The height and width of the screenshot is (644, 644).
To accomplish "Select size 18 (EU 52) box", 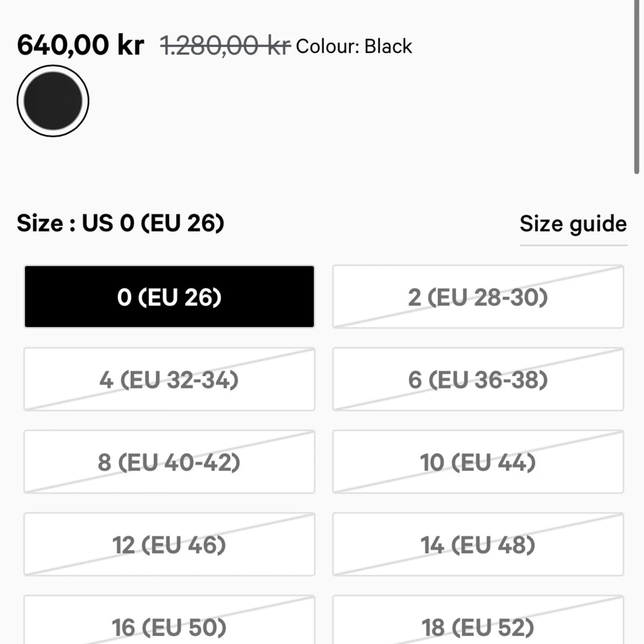I will 478,620.
